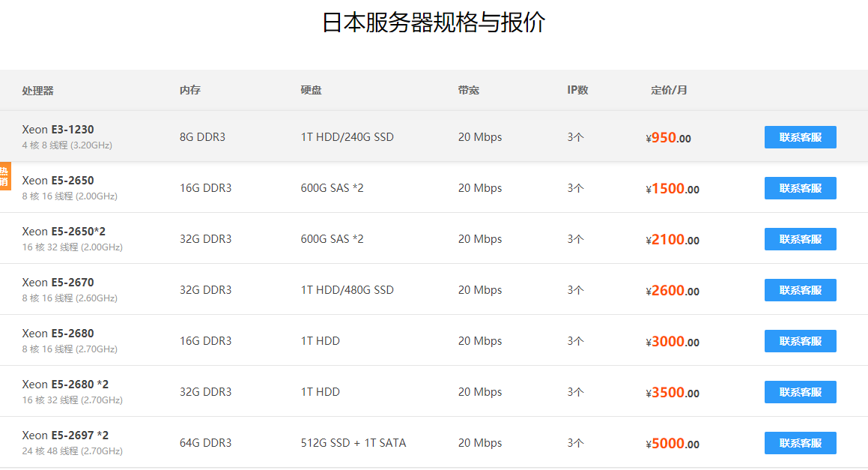Click the ¥2100.00 price
This screenshot has height=470, width=868.
click(x=673, y=239)
